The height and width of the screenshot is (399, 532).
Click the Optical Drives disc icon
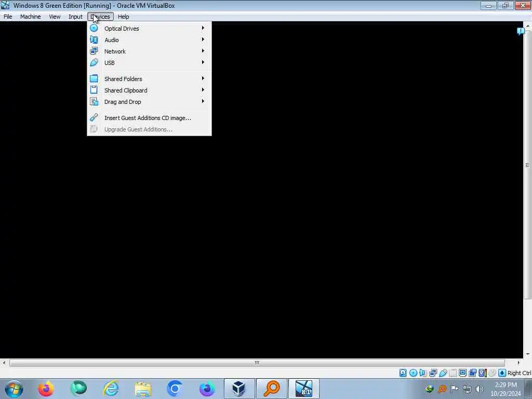coord(94,29)
